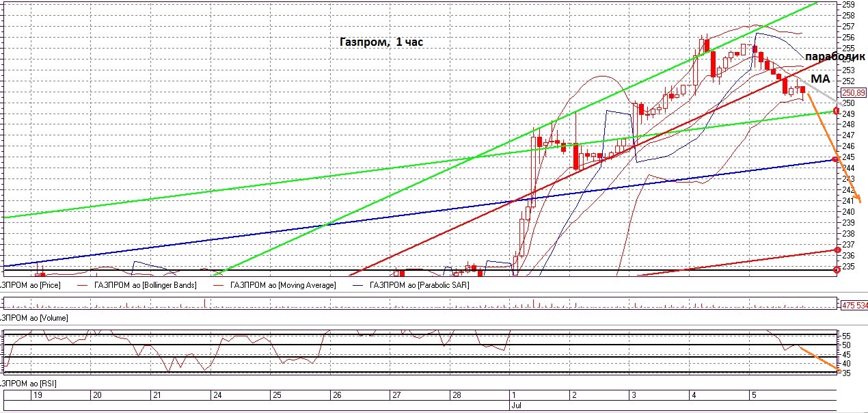Select the "[Parabolic SAR]" legend entry

pos(419,285)
